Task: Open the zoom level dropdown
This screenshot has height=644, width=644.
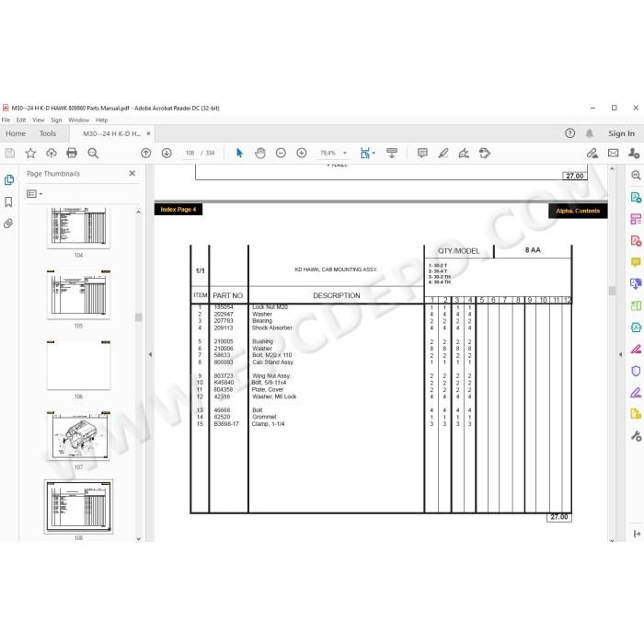Action: coord(345,154)
